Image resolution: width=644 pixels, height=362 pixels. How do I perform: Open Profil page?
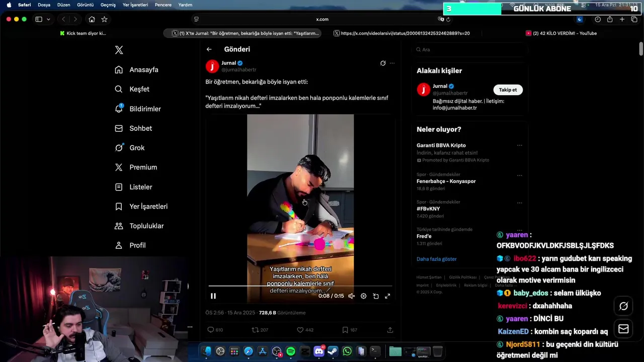click(x=130, y=245)
